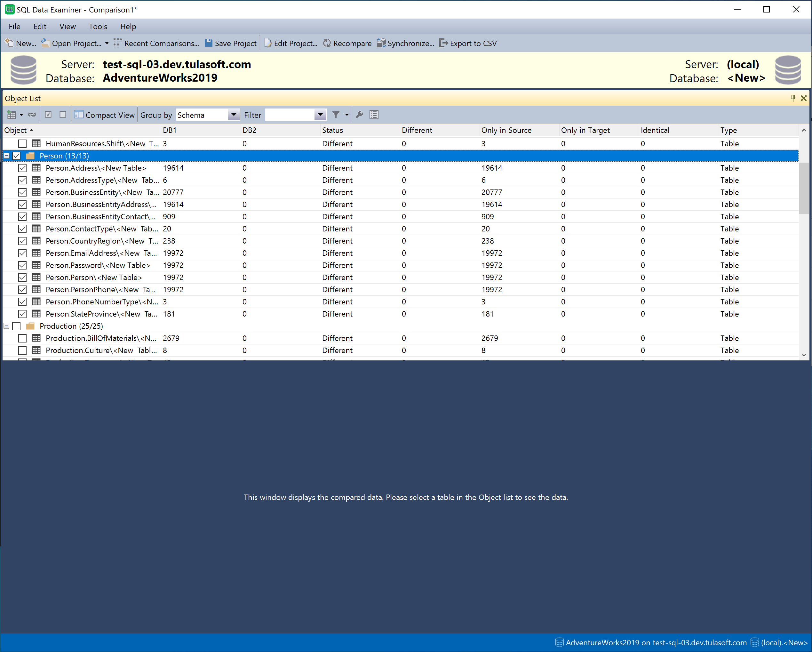Viewport: 812px width, 652px height.
Task: Open the Tools menu
Action: [x=98, y=26]
